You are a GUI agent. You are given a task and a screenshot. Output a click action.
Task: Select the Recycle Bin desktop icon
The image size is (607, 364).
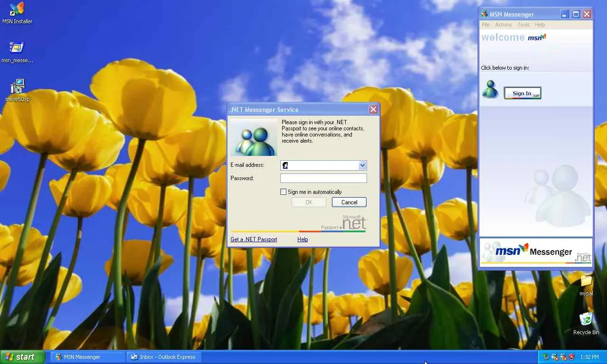[x=586, y=324]
